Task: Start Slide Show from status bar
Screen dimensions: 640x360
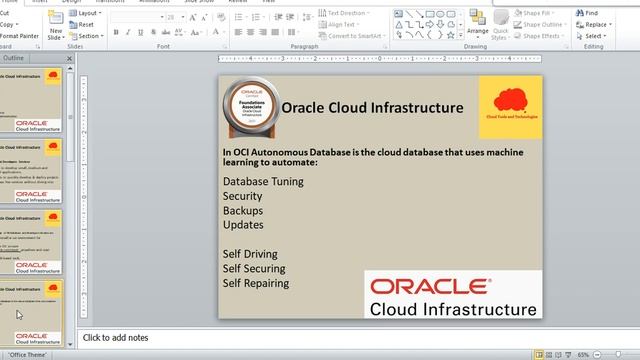Action: 568,355
